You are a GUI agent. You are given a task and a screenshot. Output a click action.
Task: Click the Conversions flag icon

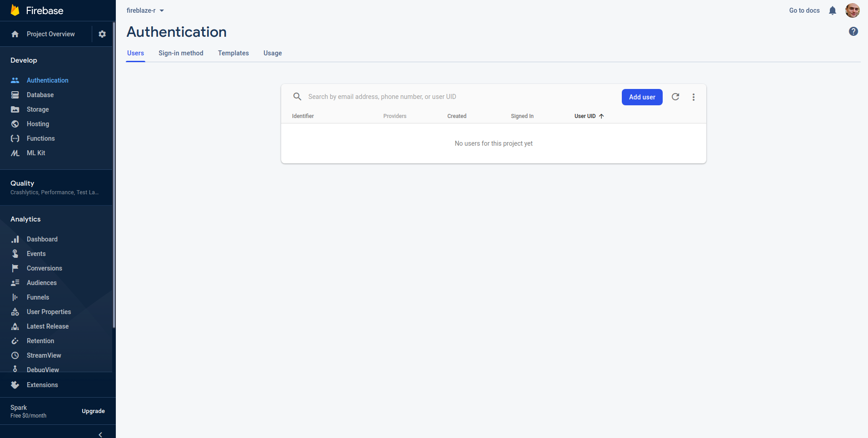pyautogui.click(x=15, y=268)
